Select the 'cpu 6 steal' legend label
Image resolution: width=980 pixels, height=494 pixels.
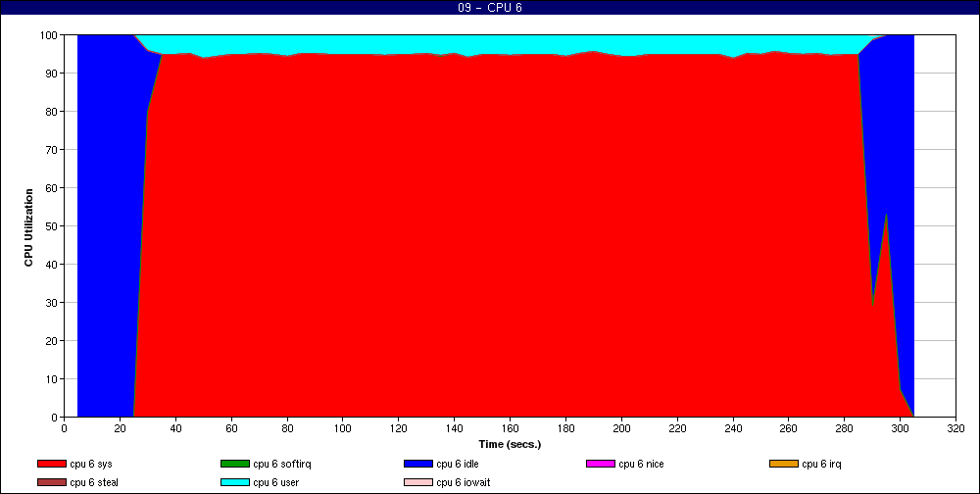(x=94, y=483)
